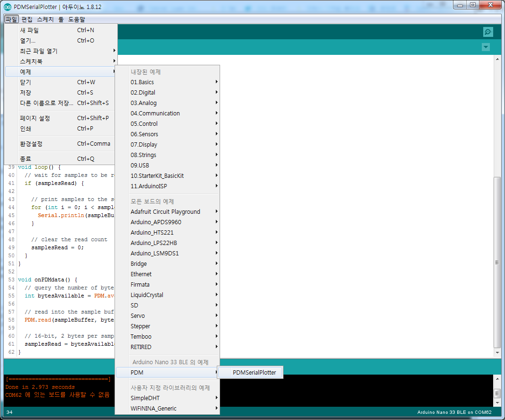This screenshot has height=420, width=505.
Task: Open Adafruit Circuit Playground examples
Action: (x=168, y=211)
